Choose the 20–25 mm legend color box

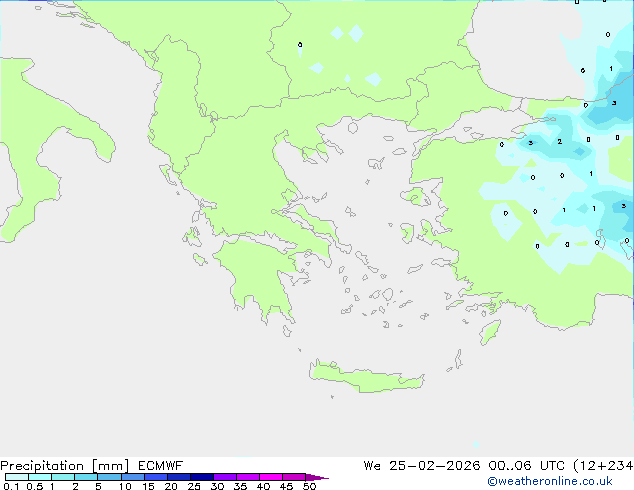click(178, 477)
